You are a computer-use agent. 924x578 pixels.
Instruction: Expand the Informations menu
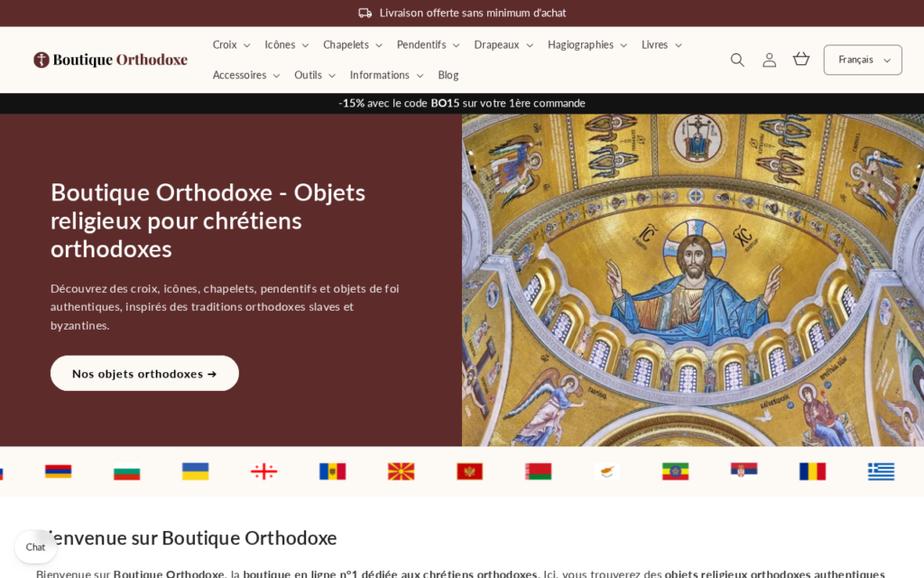point(386,75)
